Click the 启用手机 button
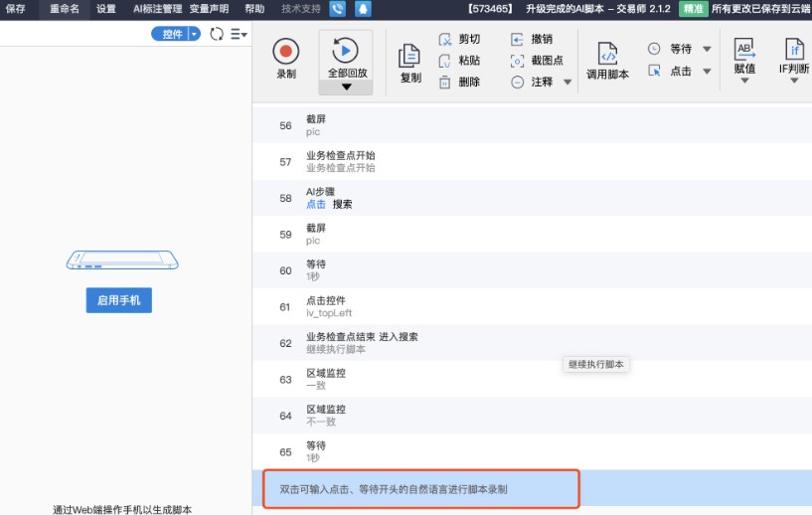This screenshot has height=515, width=812. 118,300
